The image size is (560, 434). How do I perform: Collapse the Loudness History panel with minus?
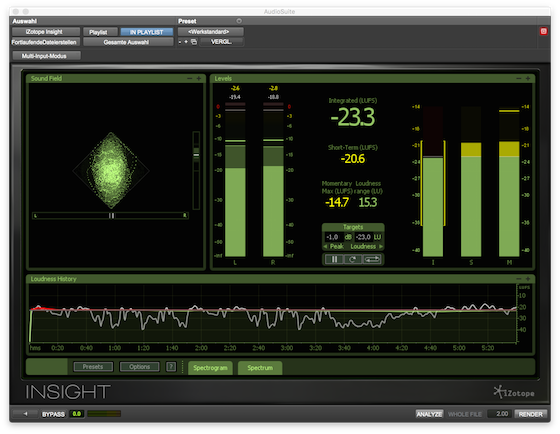click(x=519, y=279)
